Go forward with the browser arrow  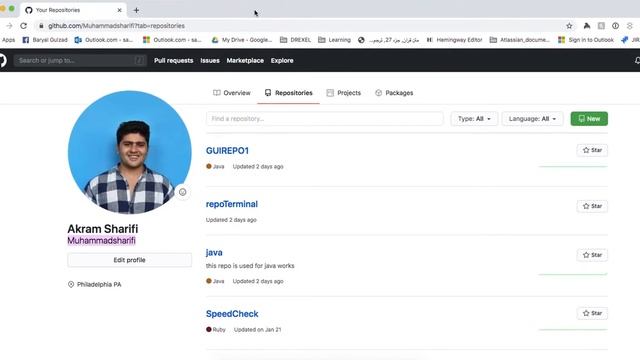9,26
